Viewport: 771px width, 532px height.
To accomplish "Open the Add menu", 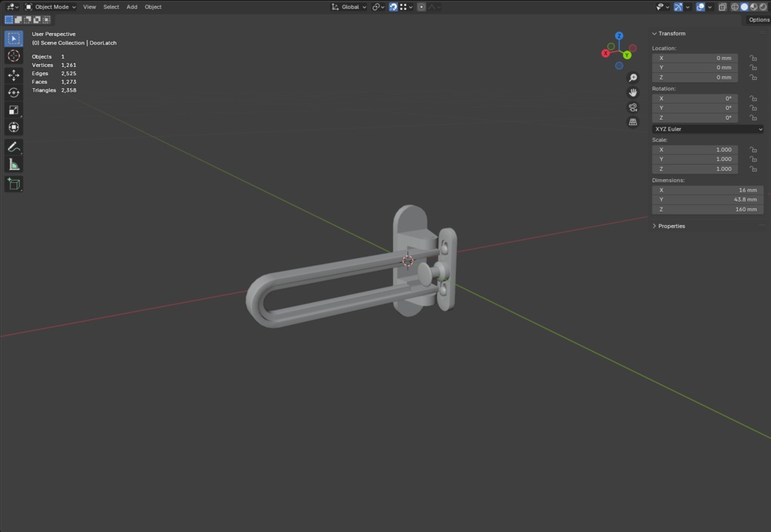I will pyautogui.click(x=132, y=7).
